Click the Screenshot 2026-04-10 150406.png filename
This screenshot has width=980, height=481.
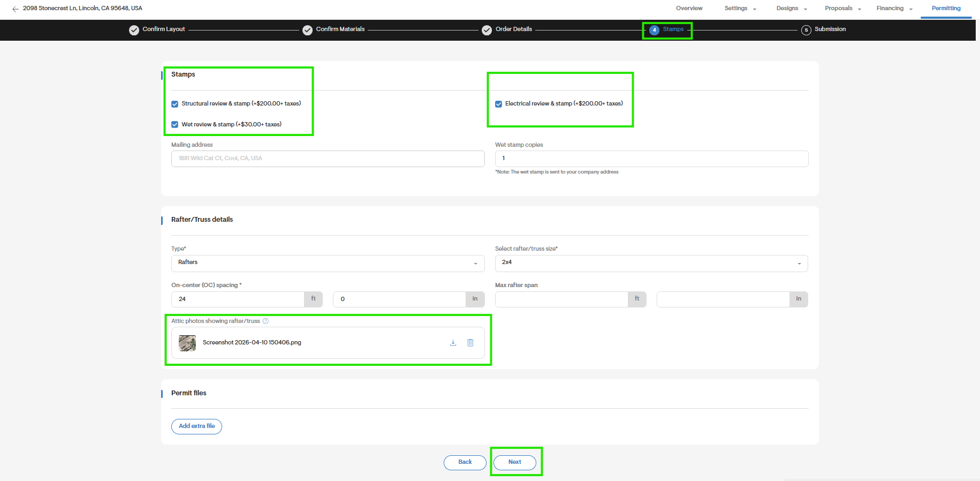coord(252,343)
